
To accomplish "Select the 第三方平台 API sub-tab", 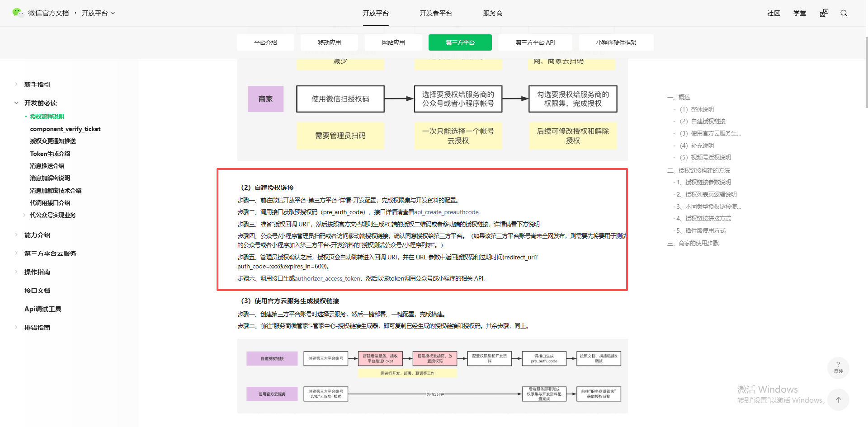I will (x=535, y=42).
